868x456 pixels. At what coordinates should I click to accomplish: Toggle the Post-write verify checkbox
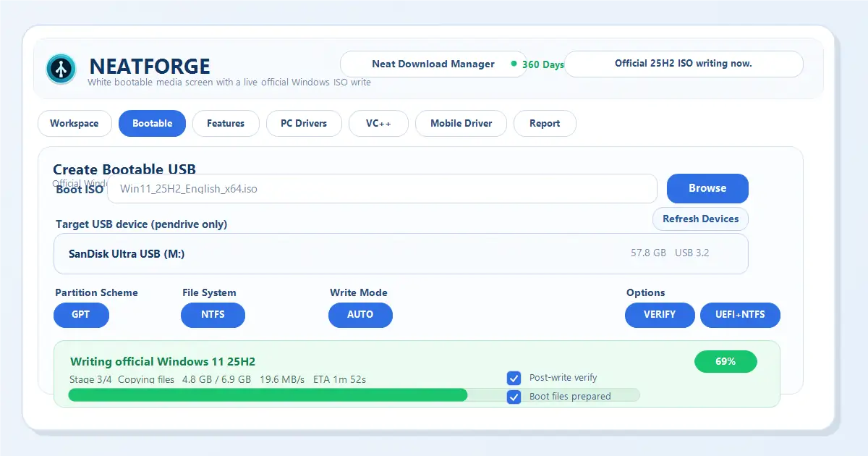point(514,378)
